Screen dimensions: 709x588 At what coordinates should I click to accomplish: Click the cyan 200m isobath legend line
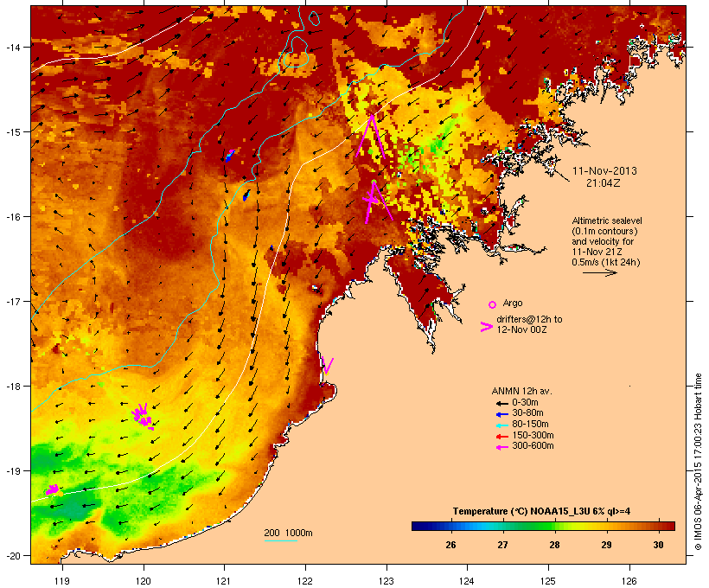[280, 540]
